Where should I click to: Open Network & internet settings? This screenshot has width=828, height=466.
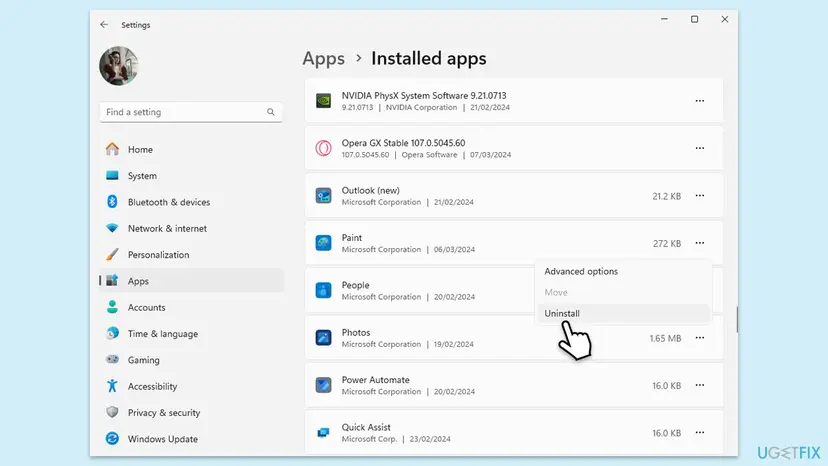(191, 229)
